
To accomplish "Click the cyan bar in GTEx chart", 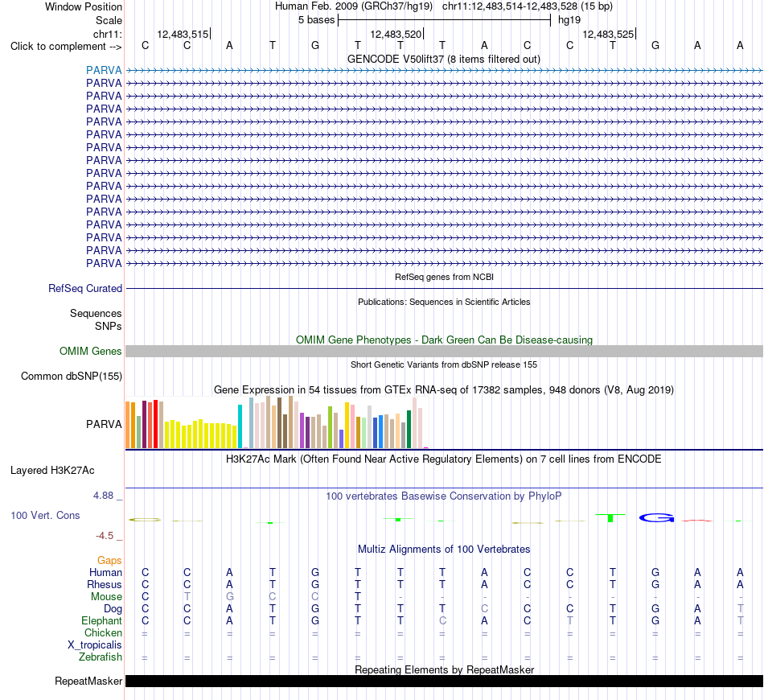I will [240, 426].
